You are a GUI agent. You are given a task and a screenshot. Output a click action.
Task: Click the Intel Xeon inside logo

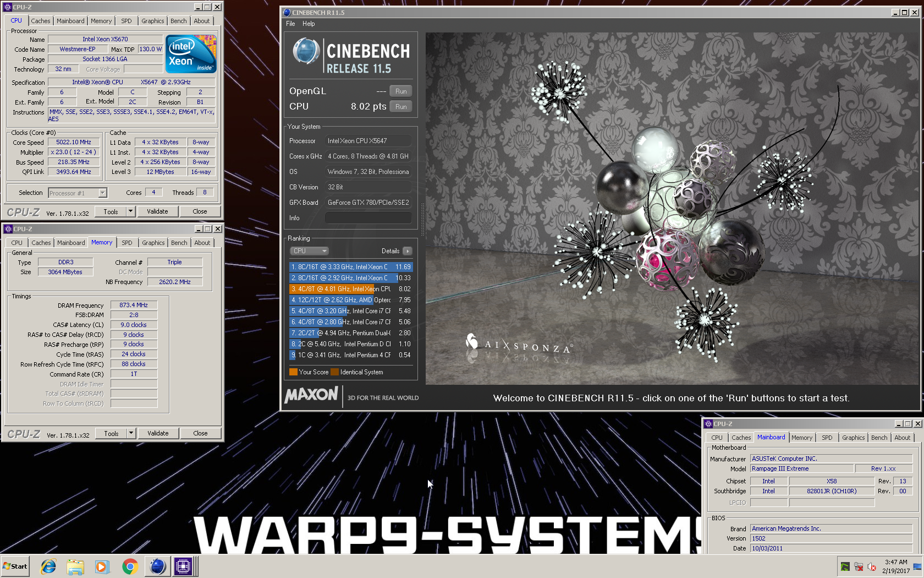[x=191, y=54]
